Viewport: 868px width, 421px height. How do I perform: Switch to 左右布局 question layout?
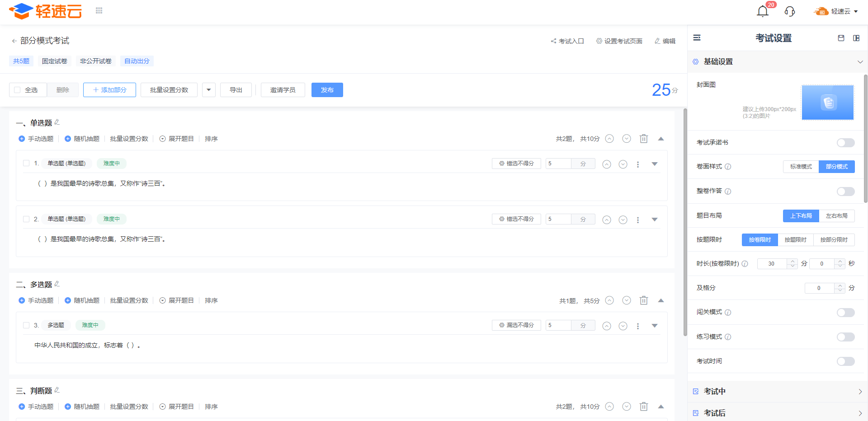click(x=836, y=216)
